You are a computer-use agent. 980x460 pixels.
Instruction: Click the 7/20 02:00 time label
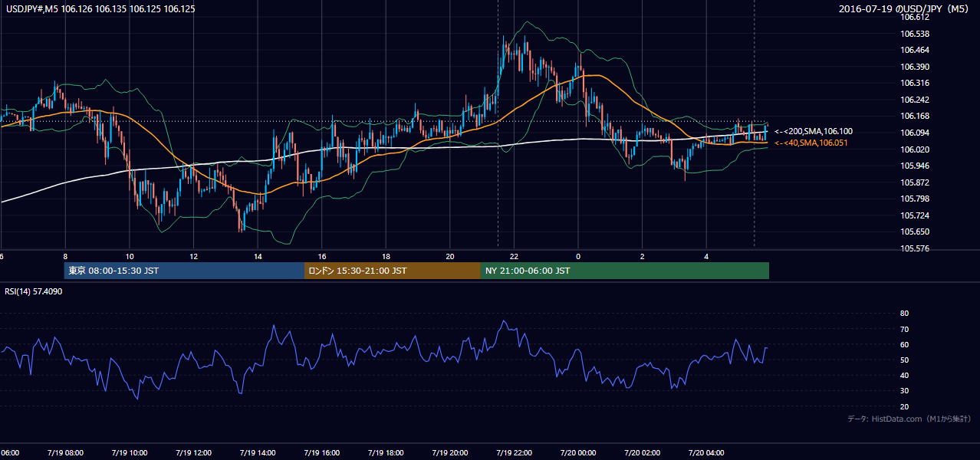(x=642, y=453)
